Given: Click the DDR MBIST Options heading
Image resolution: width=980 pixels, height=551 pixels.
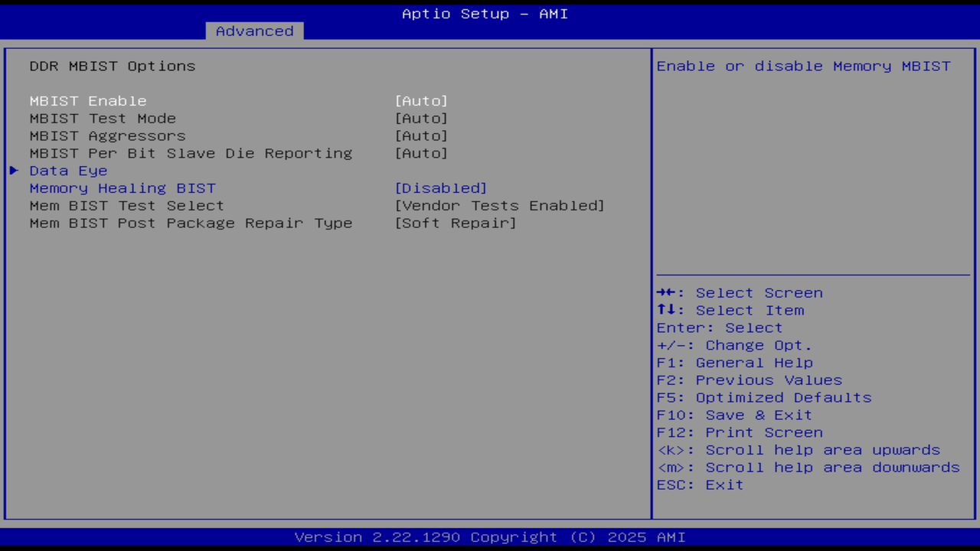Looking at the screenshot, I should (112, 66).
